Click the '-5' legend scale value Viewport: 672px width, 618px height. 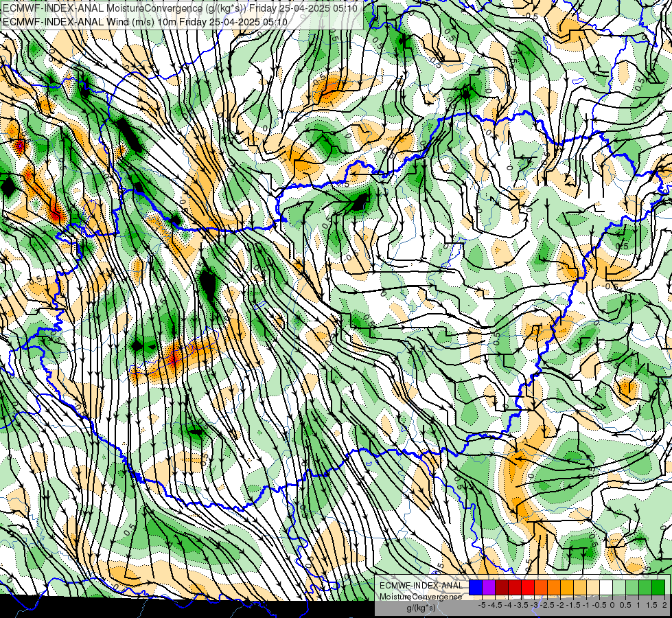482,605
